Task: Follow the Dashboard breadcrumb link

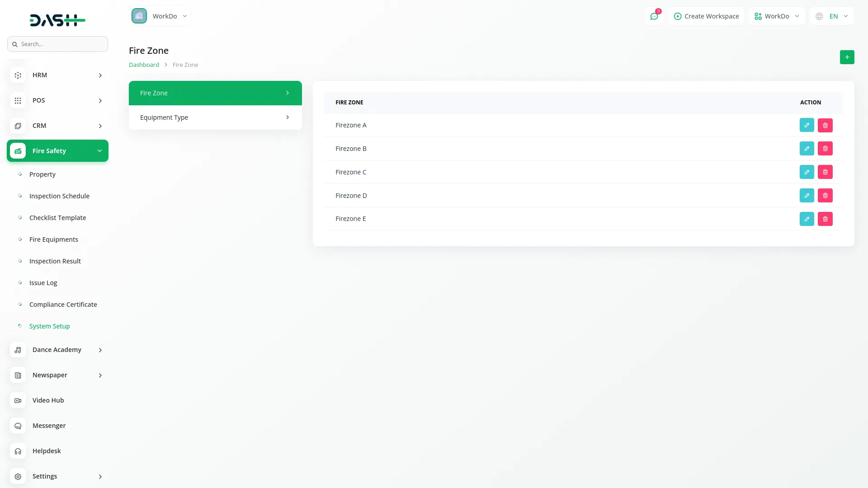Action: pyautogui.click(x=144, y=65)
